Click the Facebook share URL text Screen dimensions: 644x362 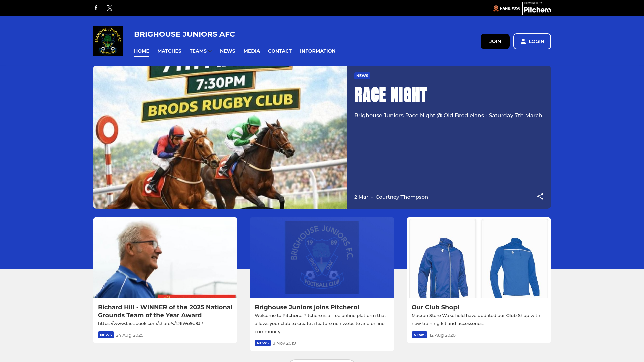click(150, 323)
